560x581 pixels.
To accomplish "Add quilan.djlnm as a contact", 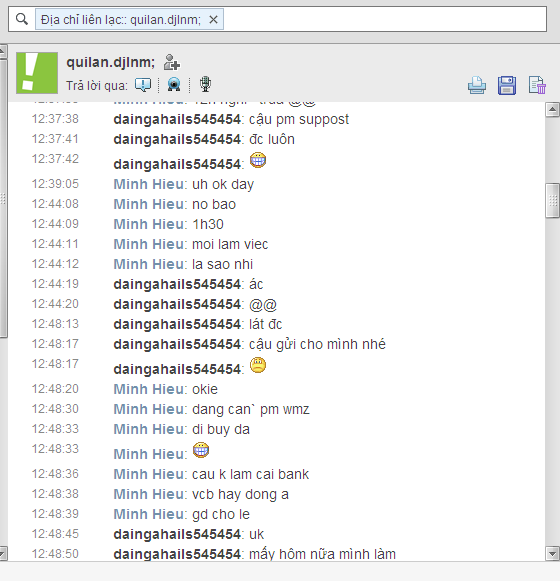I will pos(172,62).
